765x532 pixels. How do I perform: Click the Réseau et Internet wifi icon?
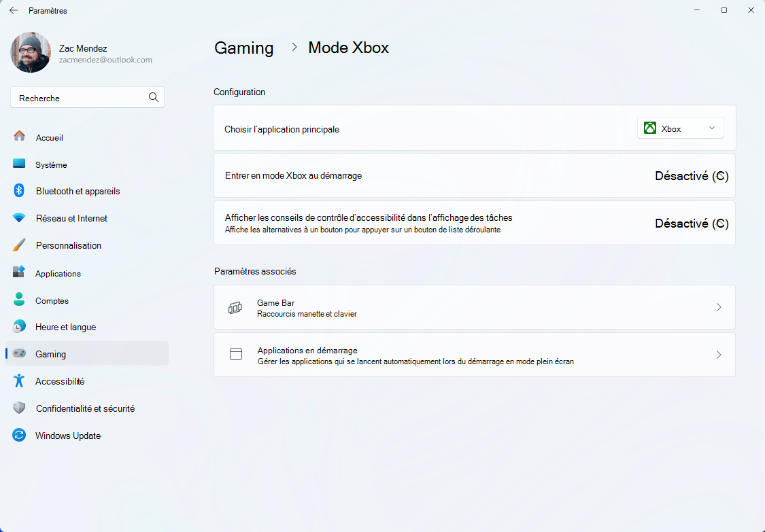19,218
